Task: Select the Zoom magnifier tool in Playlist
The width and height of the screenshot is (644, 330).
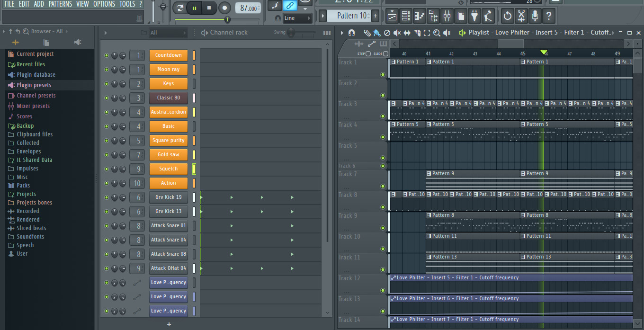Action: (437, 33)
